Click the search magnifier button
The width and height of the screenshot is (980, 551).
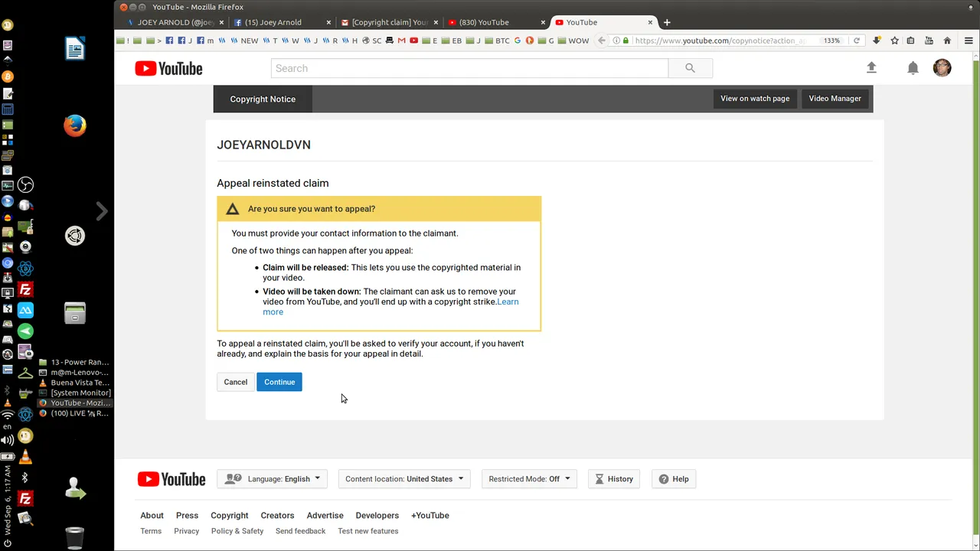pos(690,68)
